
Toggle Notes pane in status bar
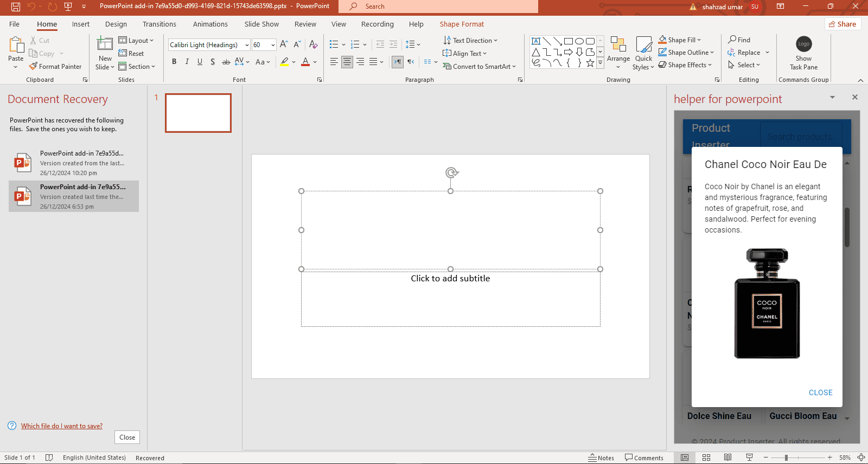(601, 458)
